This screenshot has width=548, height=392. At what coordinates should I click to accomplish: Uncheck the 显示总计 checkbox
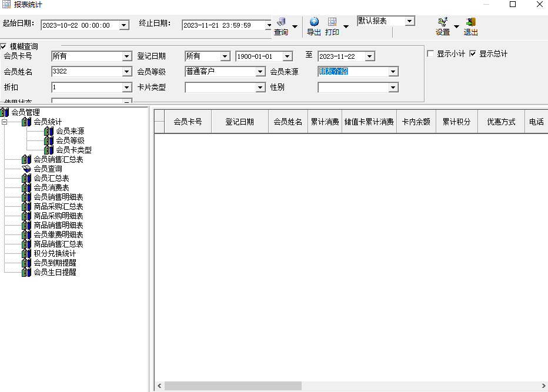473,53
